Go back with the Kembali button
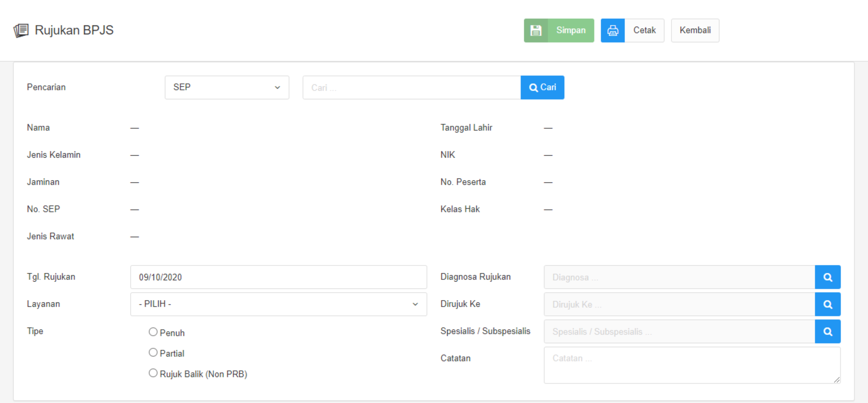The image size is (868, 403). point(695,30)
